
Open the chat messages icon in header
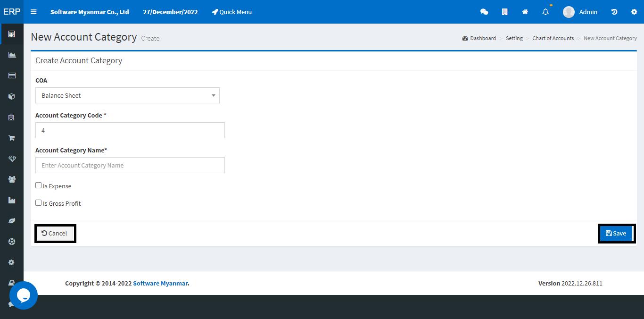pyautogui.click(x=484, y=12)
